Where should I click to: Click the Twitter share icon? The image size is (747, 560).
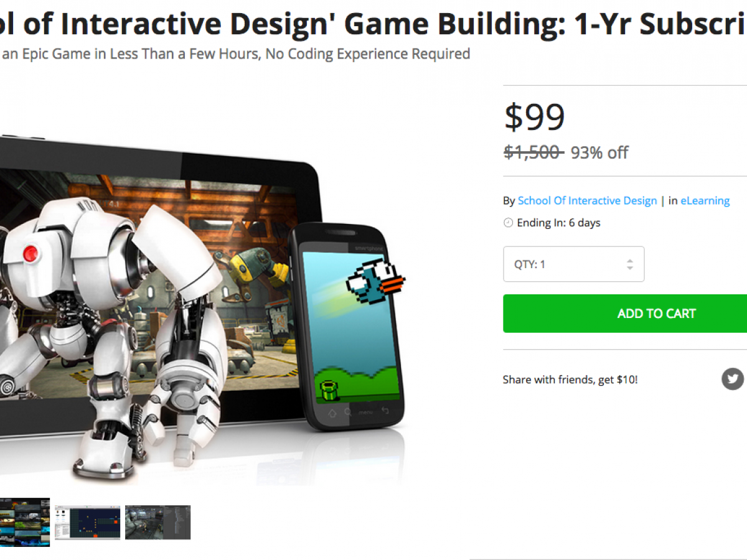point(733,378)
